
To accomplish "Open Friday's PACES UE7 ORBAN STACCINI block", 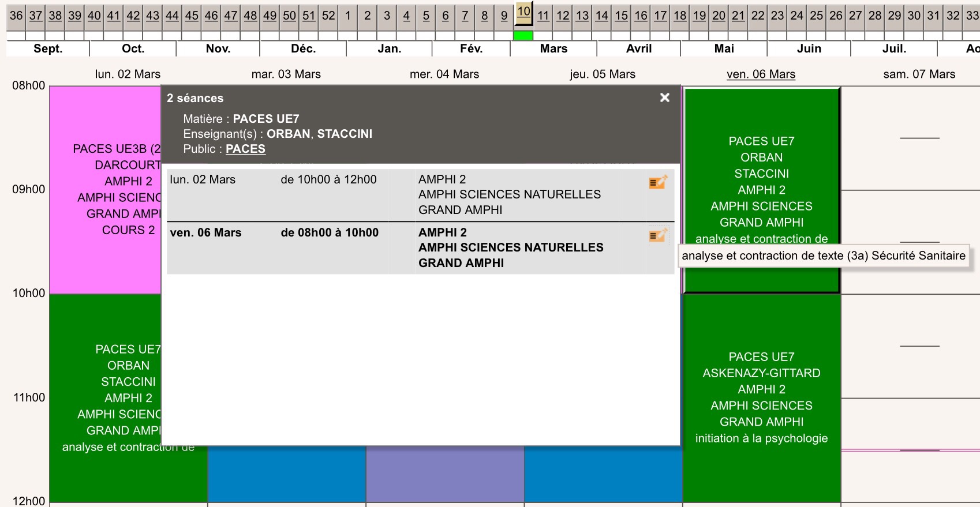I will click(761, 173).
